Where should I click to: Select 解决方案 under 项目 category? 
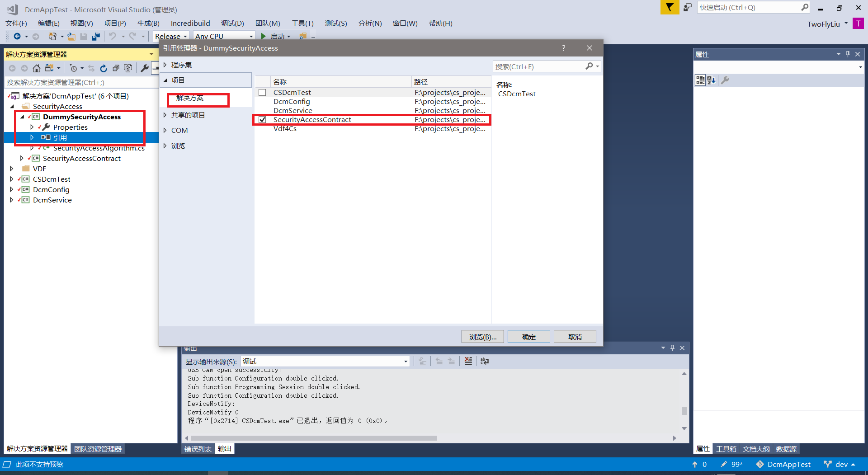[190, 98]
